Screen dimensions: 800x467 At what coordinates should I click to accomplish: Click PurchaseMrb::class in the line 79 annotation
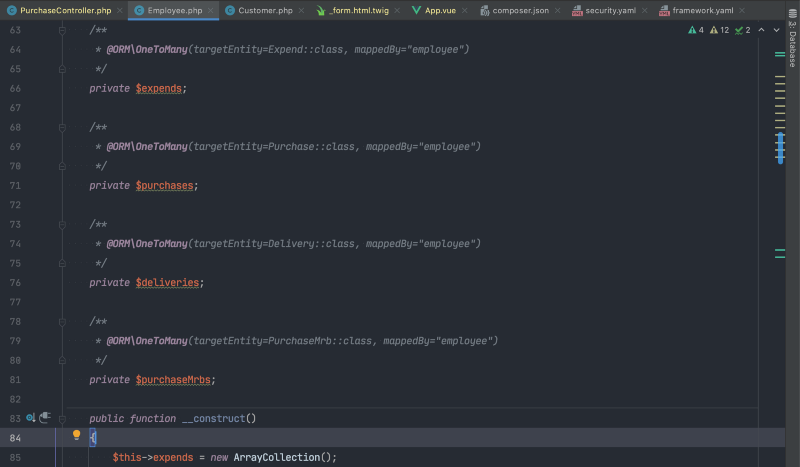pos(320,341)
